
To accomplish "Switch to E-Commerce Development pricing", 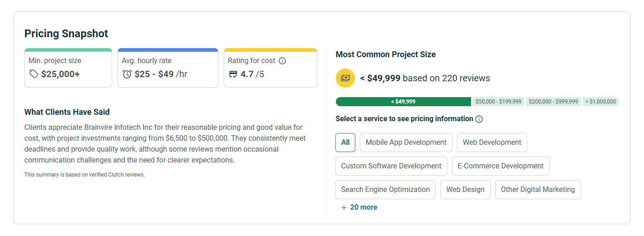I will pyautogui.click(x=501, y=166).
